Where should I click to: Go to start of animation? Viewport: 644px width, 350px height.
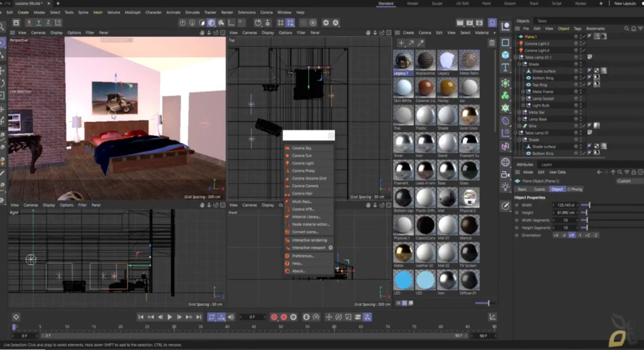click(x=140, y=317)
